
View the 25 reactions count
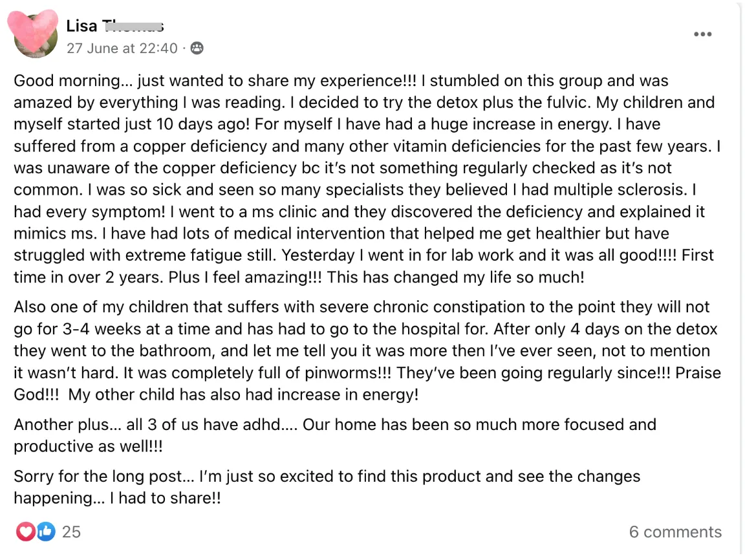(x=71, y=532)
